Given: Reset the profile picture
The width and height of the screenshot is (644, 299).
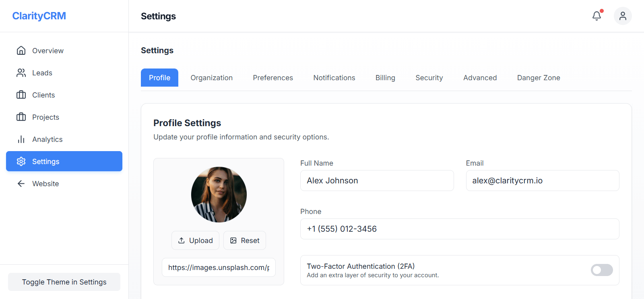Looking at the screenshot, I should [x=245, y=241].
